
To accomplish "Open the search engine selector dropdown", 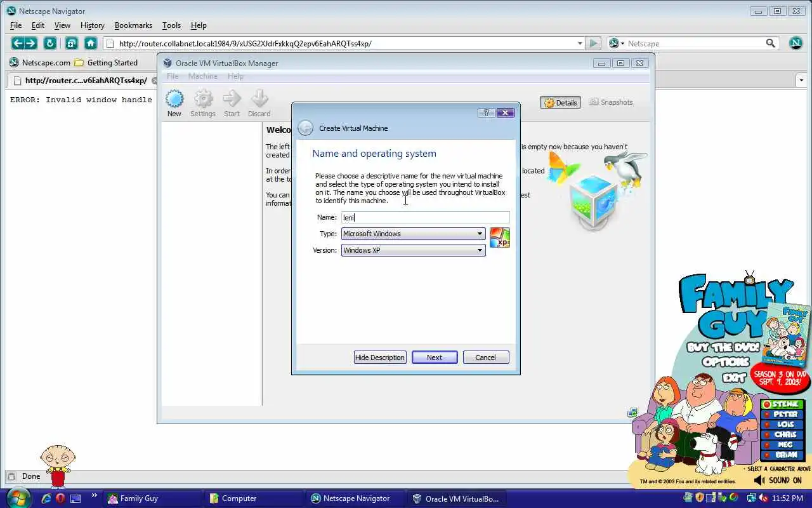I will 617,43.
